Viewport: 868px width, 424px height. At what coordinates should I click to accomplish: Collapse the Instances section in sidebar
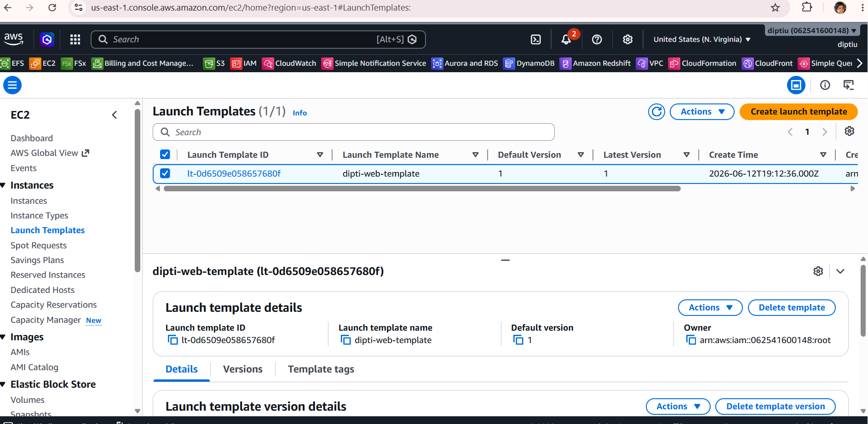point(3,185)
